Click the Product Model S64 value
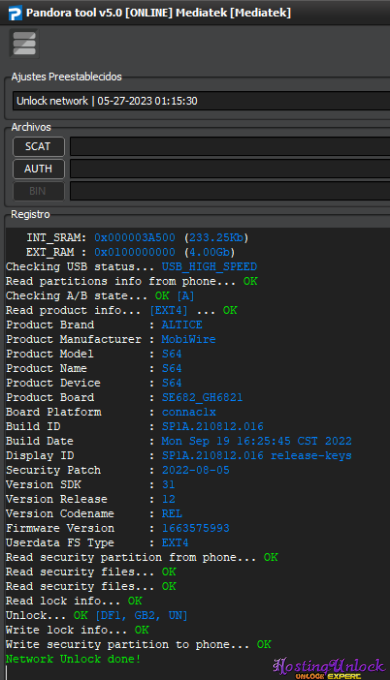This screenshot has width=390, height=680. click(172, 354)
